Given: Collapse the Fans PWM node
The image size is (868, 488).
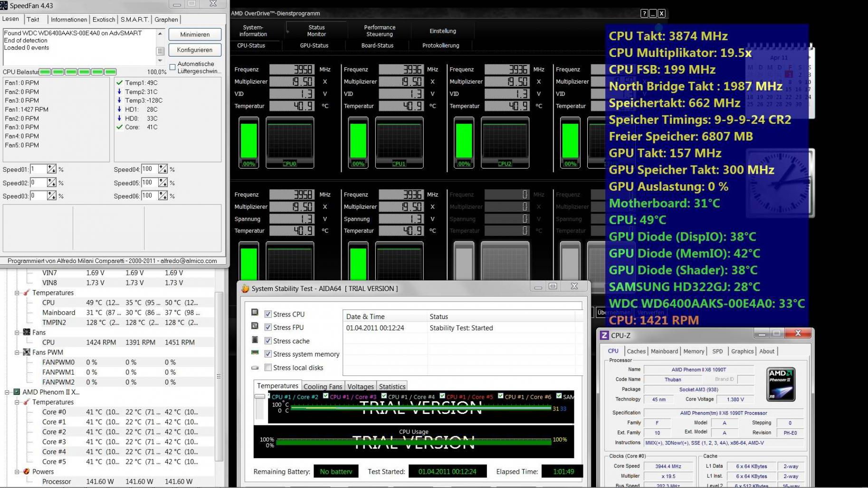Looking at the screenshot, I should [17, 353].
